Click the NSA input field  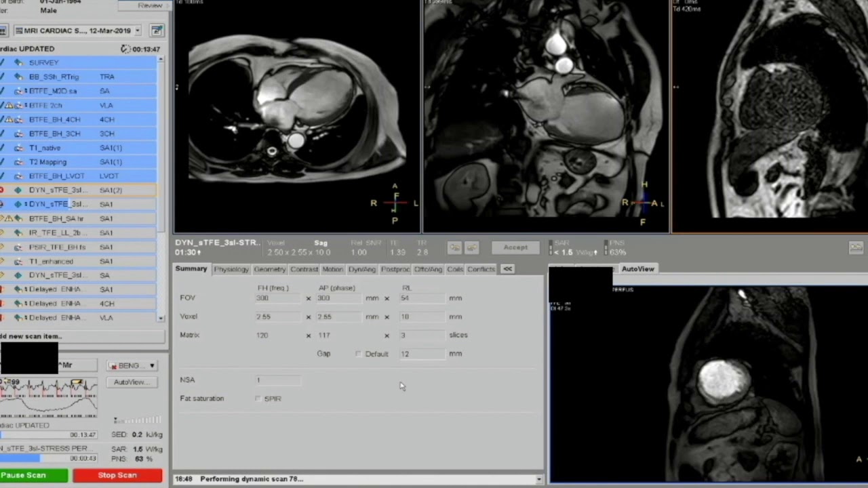[278, 380]
